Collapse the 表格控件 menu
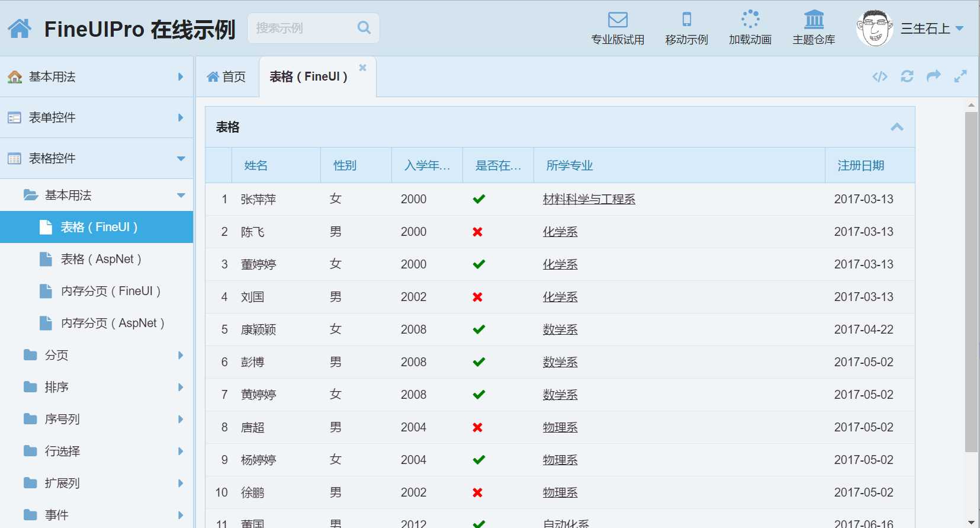The height and width of the screenshot is (528, 980). [x=97, y=158]
